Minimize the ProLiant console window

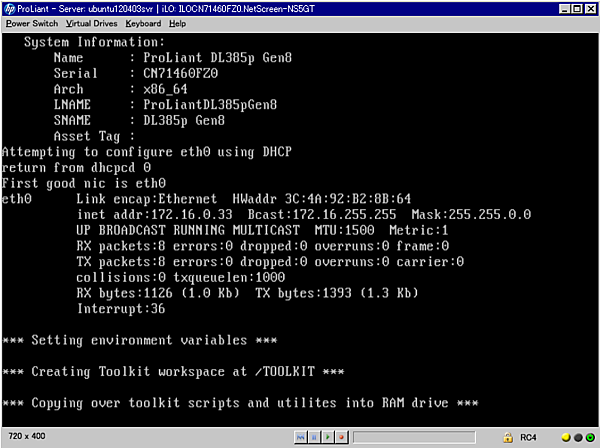(x=564, y=8)
